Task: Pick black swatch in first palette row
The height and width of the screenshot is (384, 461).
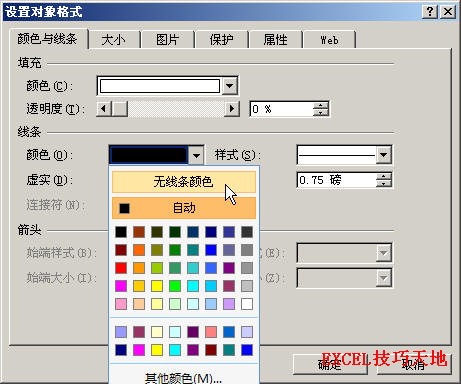Action: pos(121,232)
